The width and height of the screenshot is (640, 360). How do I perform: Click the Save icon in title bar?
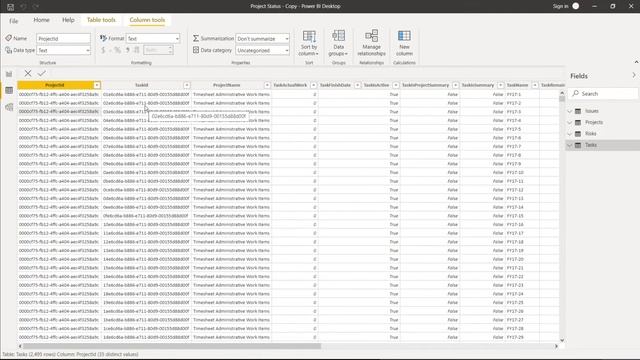click(x=11, y=7)
